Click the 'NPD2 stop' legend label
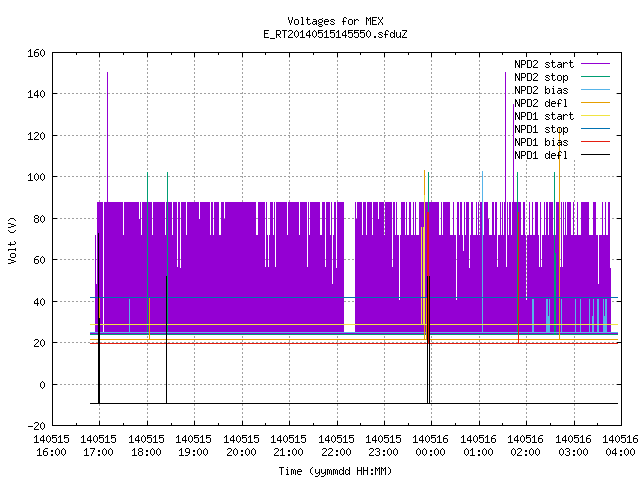Image resolution: width=640 pixels, height=480 pixels. [x=541, y=77]
